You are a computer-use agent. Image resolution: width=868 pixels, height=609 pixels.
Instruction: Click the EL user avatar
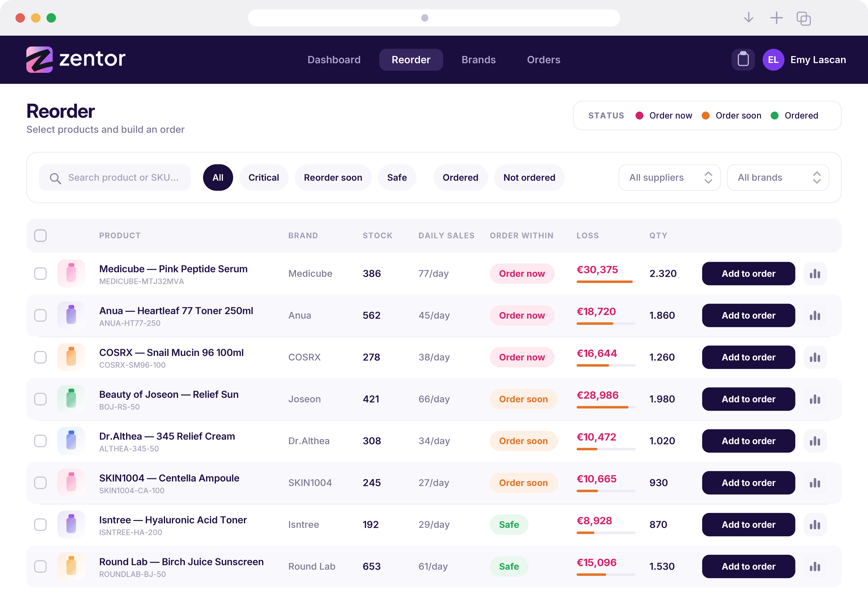pyautogui.click(x=773, y=59)
